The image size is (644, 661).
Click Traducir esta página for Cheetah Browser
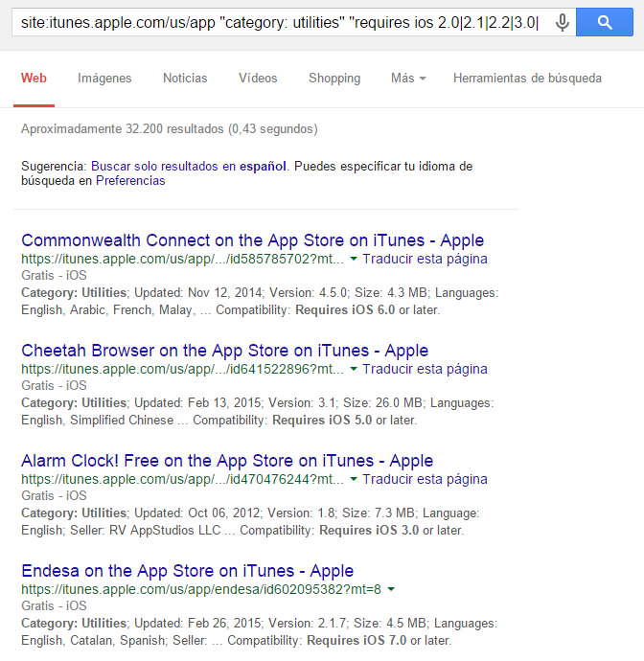click(x=425, y=369)
